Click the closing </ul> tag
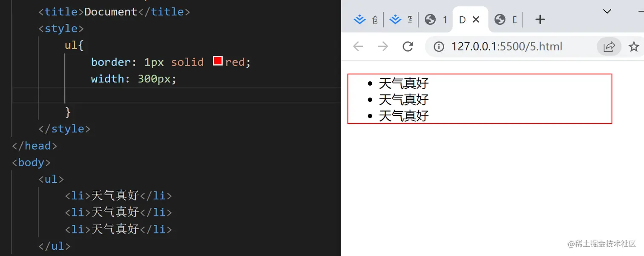644x256 pixels. (55, 246)
